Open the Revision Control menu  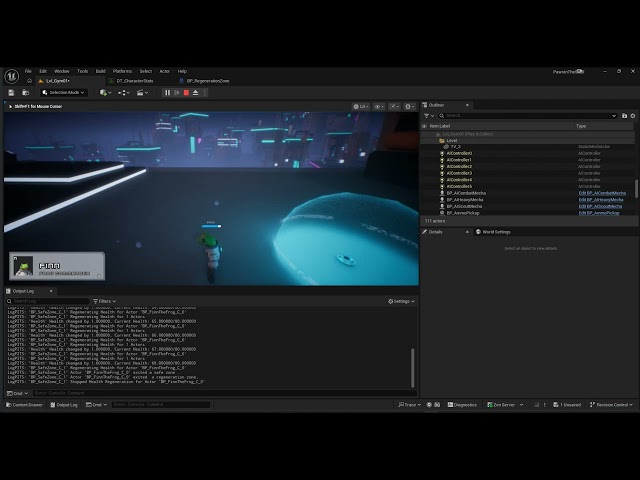pos(611,405)
